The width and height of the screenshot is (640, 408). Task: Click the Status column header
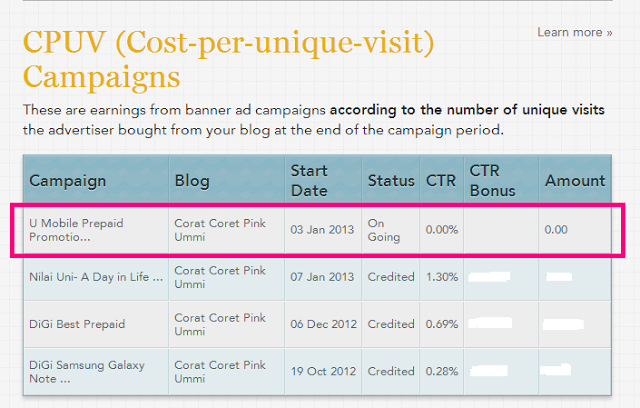pyautogui.click(x=390, y=181)
